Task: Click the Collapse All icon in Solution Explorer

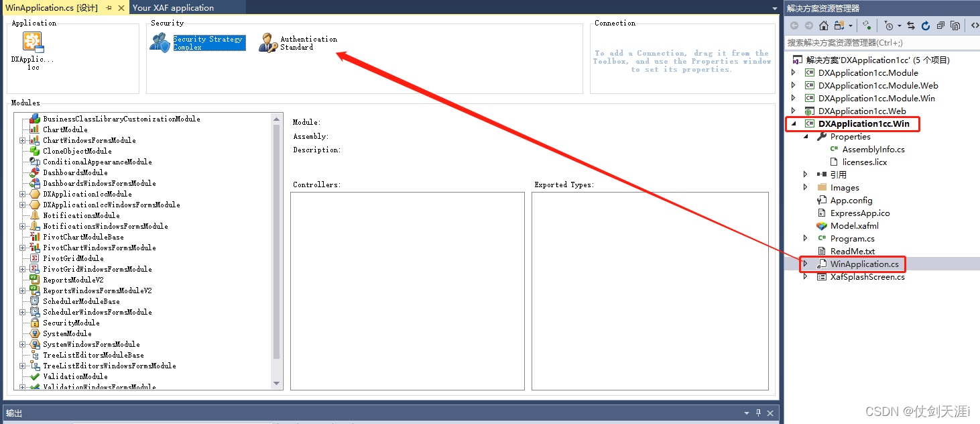Action: (940, 25)
